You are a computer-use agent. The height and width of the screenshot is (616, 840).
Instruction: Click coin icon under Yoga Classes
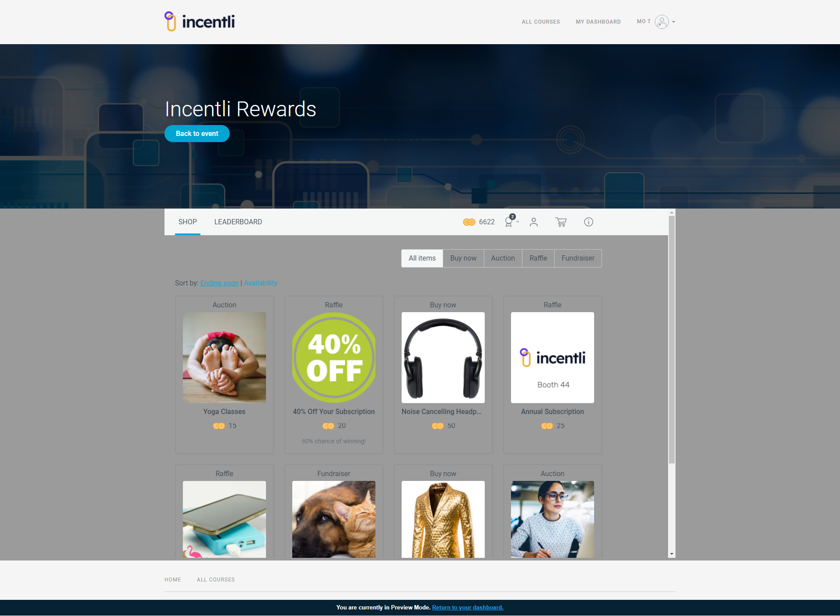point(219,426)
